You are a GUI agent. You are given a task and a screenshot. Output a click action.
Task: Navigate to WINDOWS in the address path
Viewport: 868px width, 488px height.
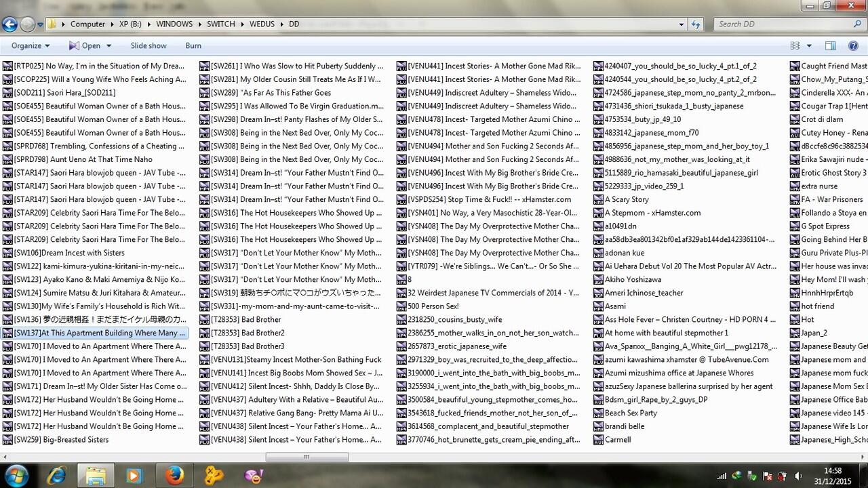coord(174,24)
